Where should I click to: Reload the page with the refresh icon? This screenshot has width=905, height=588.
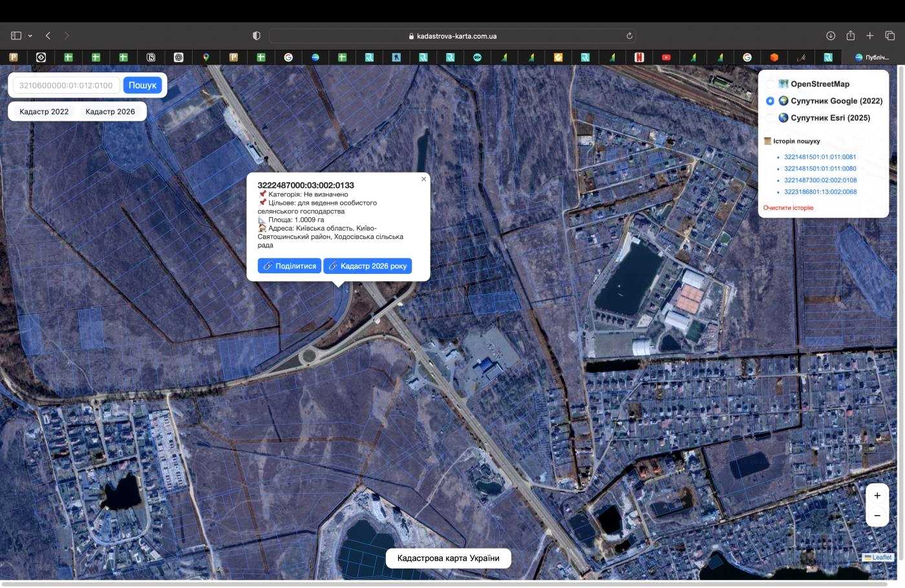(629, 36)
